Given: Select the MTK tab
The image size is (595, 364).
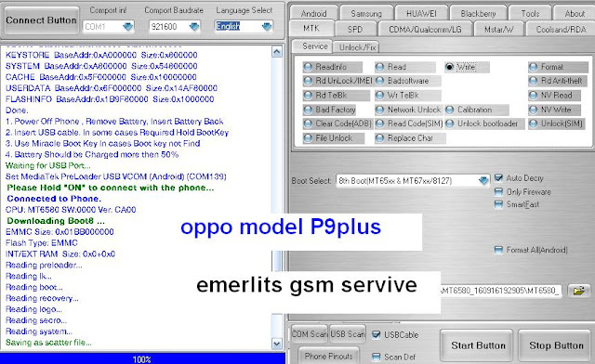Looking at the screenshot, I should point(311,29).
